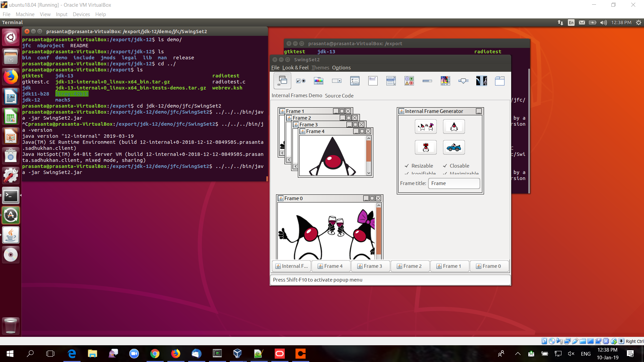Open the tabbed pane demo icon

click(499, 81)
